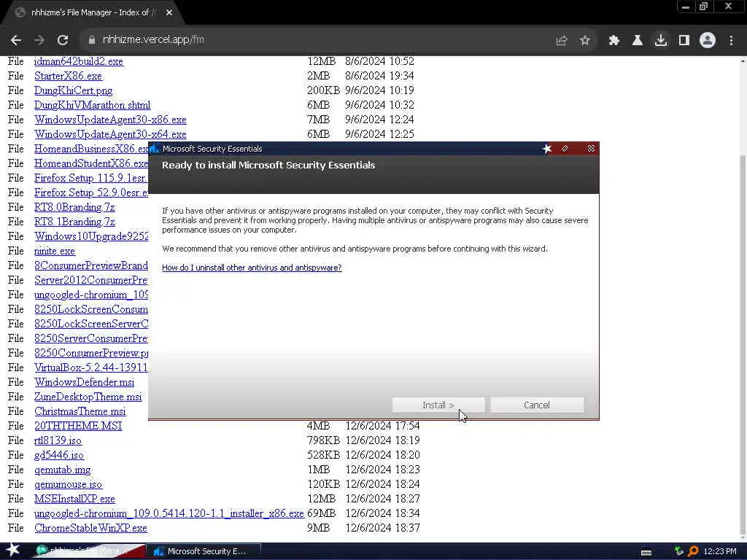
Task: Download ChristmasTheme.msi
Action: tap(80, 411)
